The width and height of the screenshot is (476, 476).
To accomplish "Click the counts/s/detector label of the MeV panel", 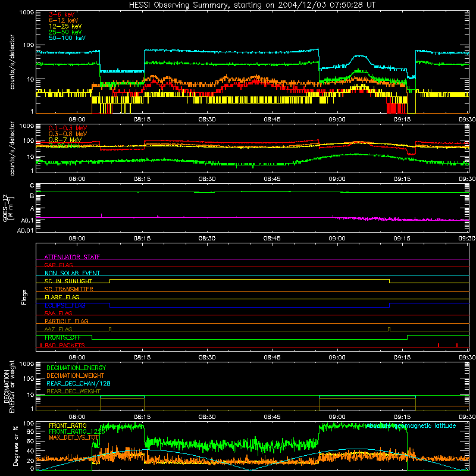I will point(12,148).
